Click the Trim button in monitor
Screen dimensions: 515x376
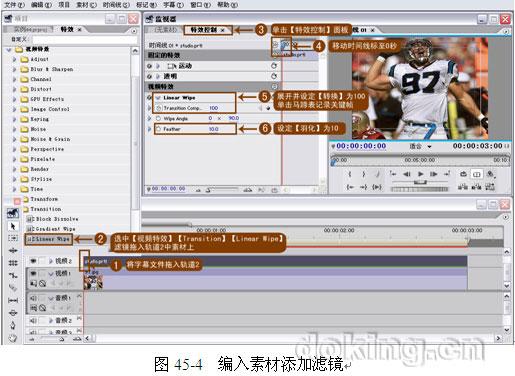[490, 187]
